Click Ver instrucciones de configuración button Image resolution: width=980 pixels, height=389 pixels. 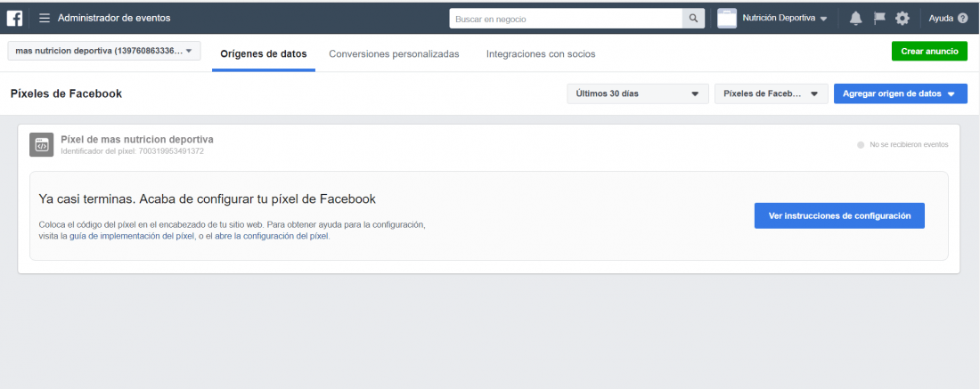(x=838, y=215)
